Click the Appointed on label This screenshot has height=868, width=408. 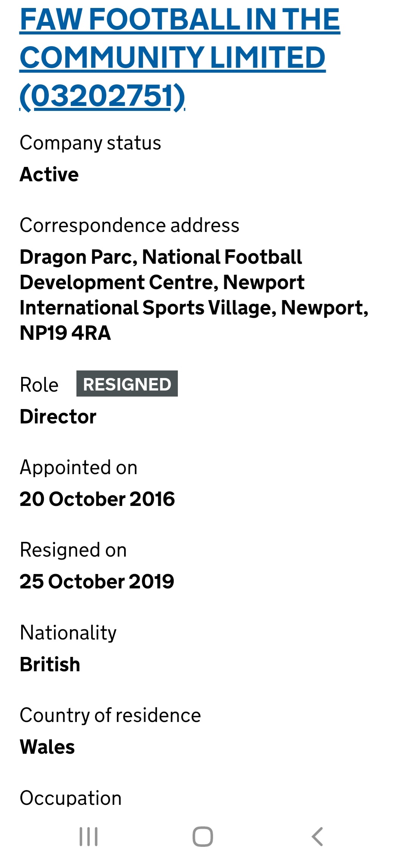pos(78,468)
